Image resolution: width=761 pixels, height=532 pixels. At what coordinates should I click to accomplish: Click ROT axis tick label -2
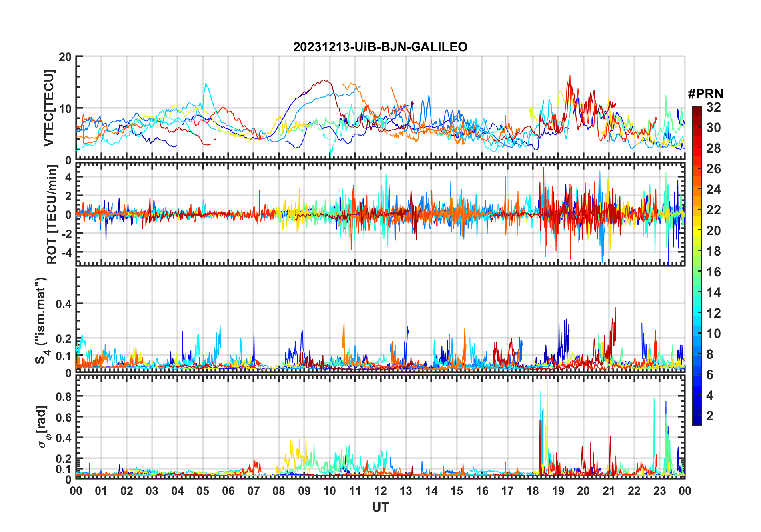coord(66,234)
